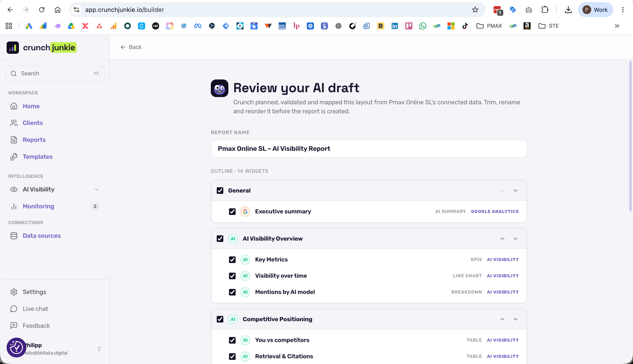The width and height of the screenshot is (633, 364).
Task: Show hidden bookmarks with the double chevron
Action: pos(617,26)
